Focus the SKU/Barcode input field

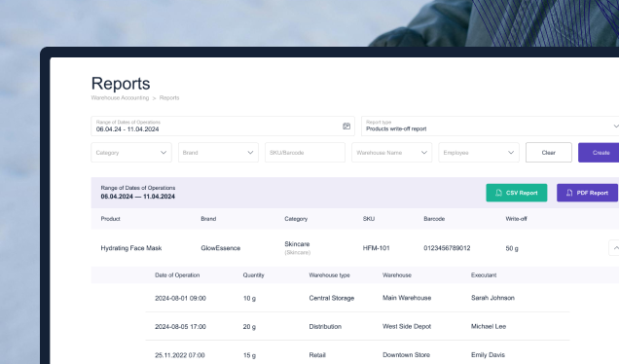coord(305,153)
